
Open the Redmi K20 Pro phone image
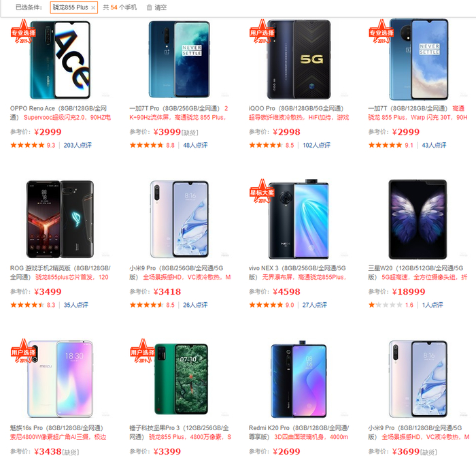pyautogui.click(x=299, y=379)
